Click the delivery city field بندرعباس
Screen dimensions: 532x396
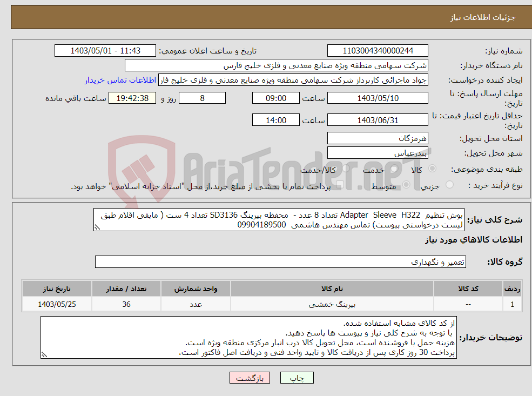(378, 153)
